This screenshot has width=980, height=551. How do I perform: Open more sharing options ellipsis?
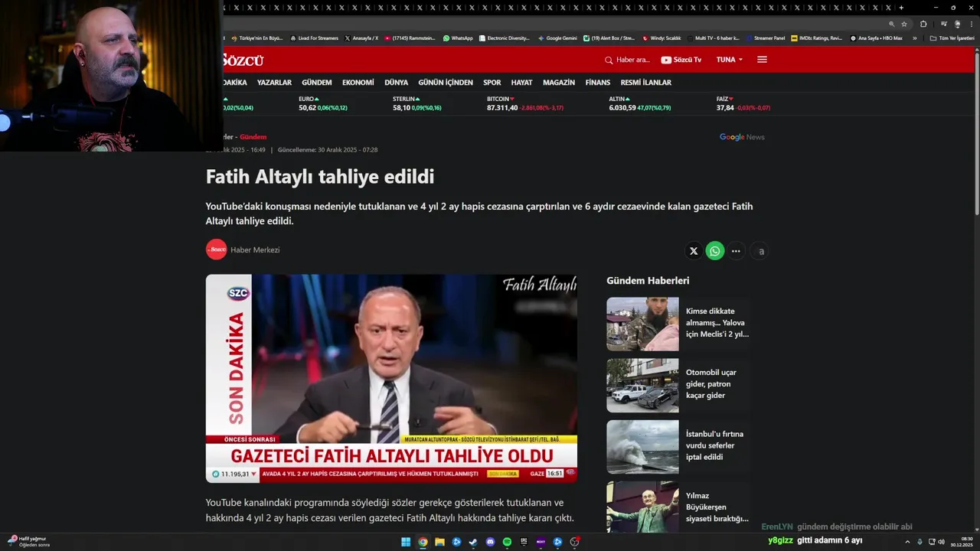(736, 251)
